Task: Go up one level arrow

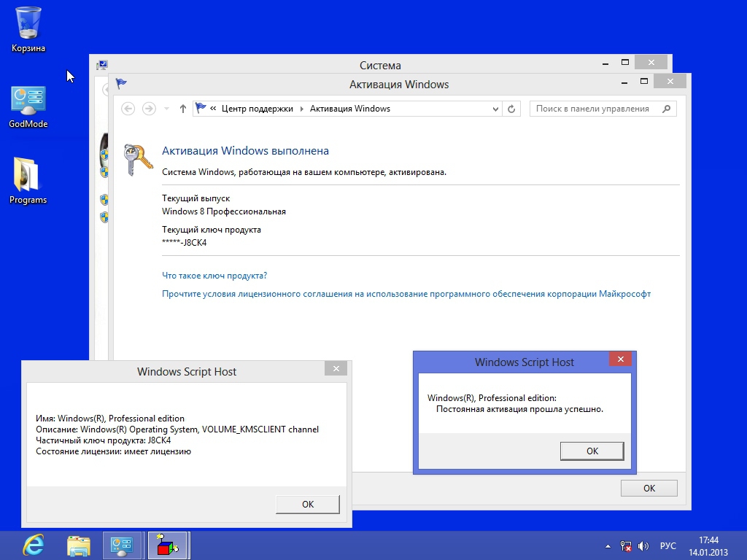Action: coord(183,109)
